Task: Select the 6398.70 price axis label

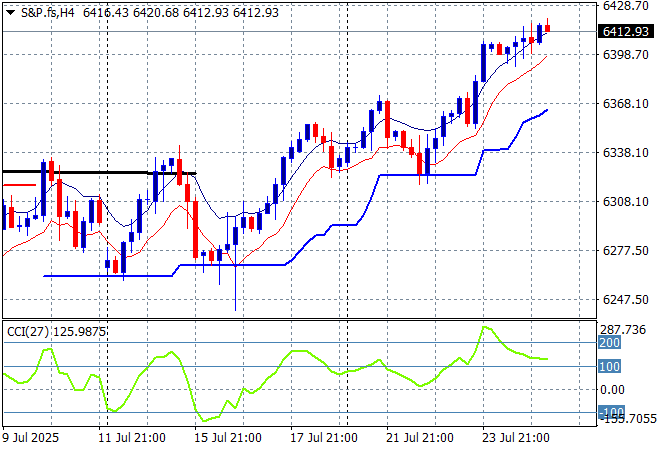Action: point(625,54)
